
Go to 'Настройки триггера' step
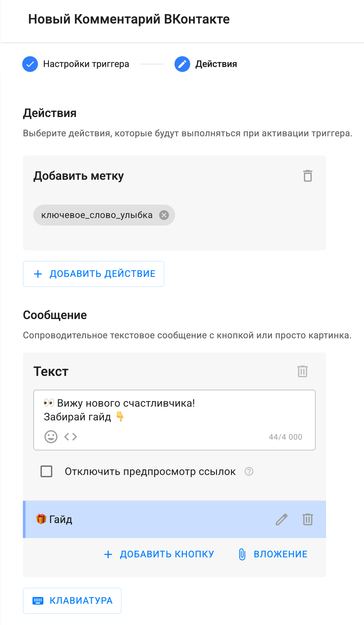tap(86, 64)
